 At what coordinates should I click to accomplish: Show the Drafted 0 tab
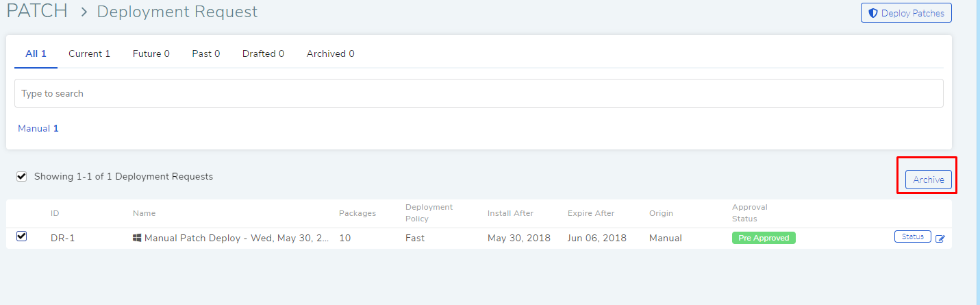pos(263,53)
